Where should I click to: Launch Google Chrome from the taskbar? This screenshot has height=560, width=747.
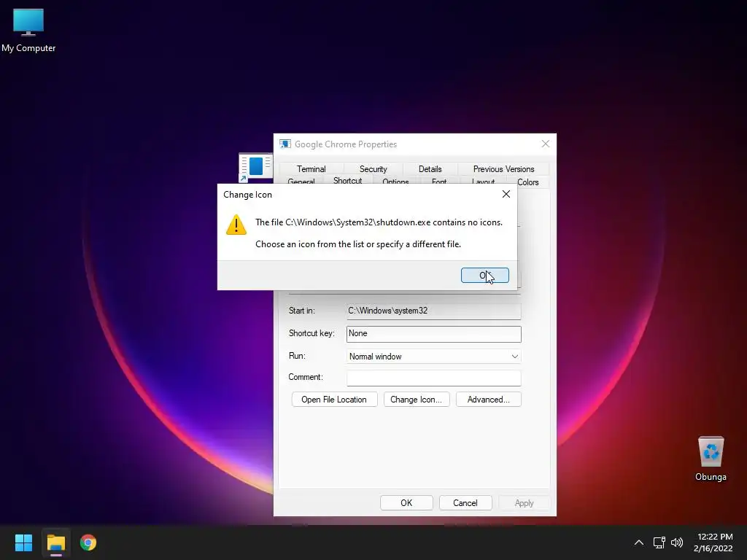(88, 542)
